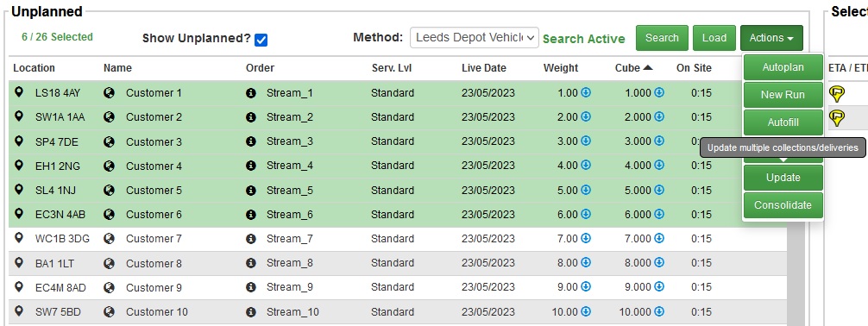This screenshot has height=326, width=868.
Task: Sort by the Name column header
Action: click(x=117, y=68)
